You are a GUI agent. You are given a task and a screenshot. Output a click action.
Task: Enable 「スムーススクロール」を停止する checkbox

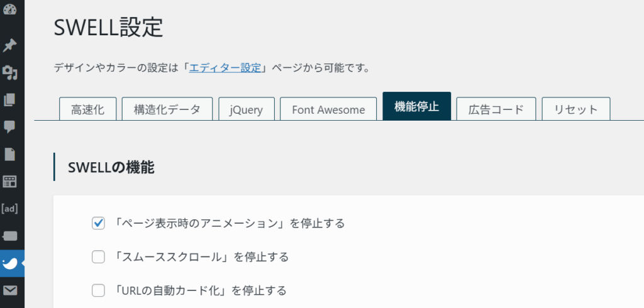tap(98, 257)
